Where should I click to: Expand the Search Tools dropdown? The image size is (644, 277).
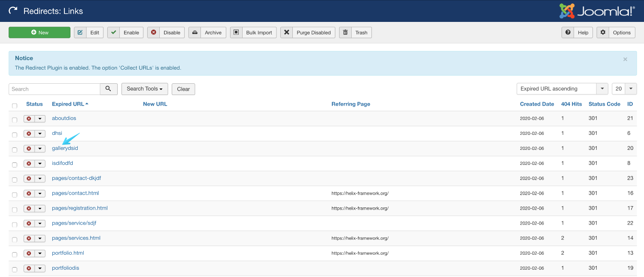pos(144,89)
